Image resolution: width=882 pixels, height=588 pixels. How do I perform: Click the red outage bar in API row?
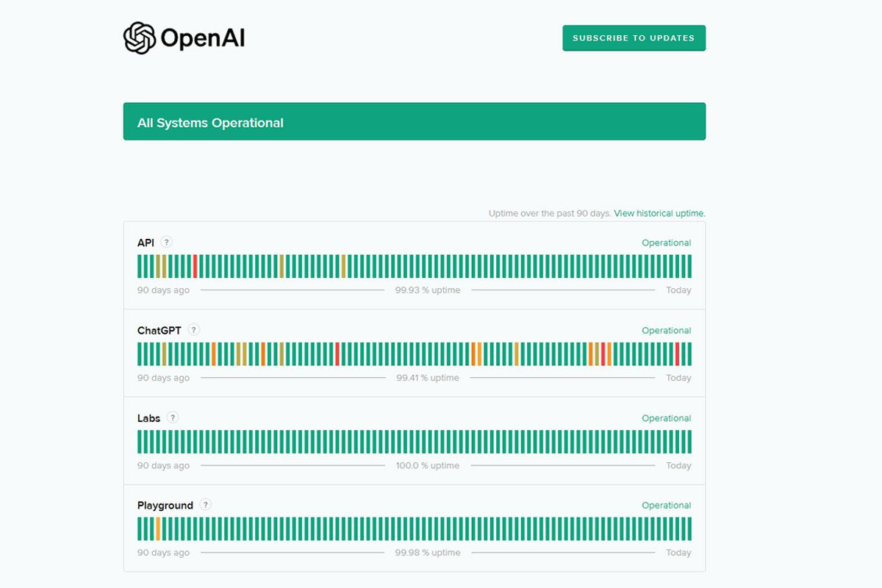[x=195, y=266]
